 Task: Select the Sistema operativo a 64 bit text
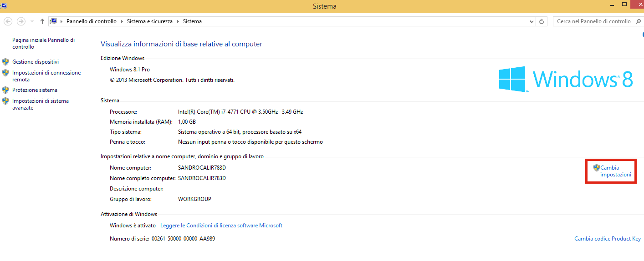(x=240, y=132)
